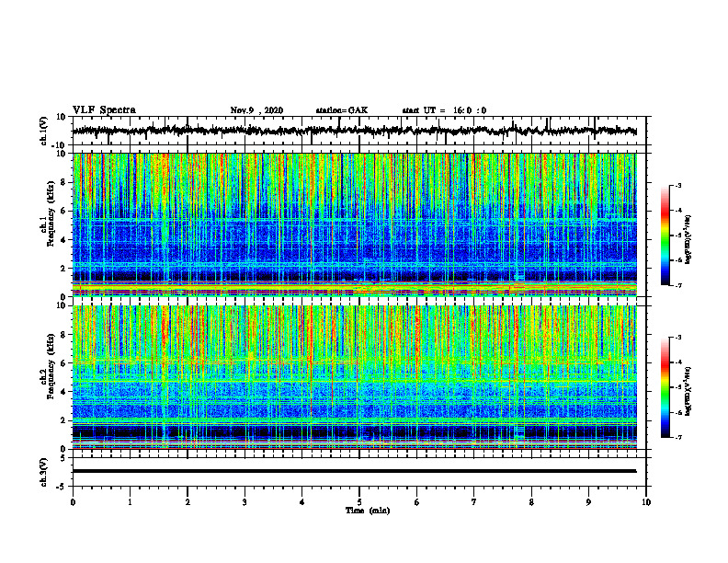
Task: Click the "VLF Spectra" plot title
Action: click(104, 110)
